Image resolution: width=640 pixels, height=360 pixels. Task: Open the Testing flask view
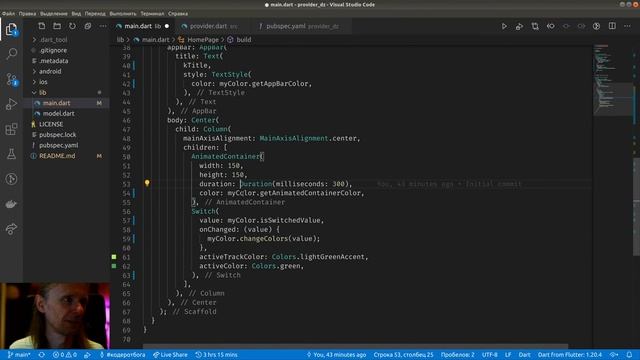click(x=11, y=154)
